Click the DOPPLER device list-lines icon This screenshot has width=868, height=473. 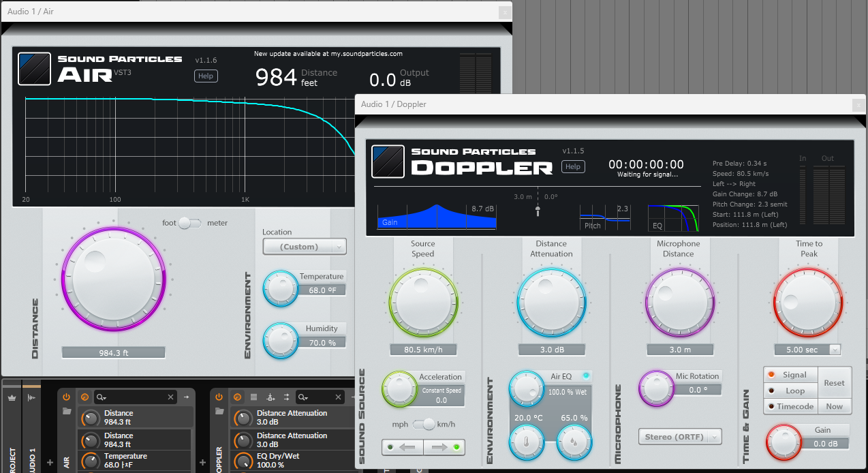(x=253, y=397)
